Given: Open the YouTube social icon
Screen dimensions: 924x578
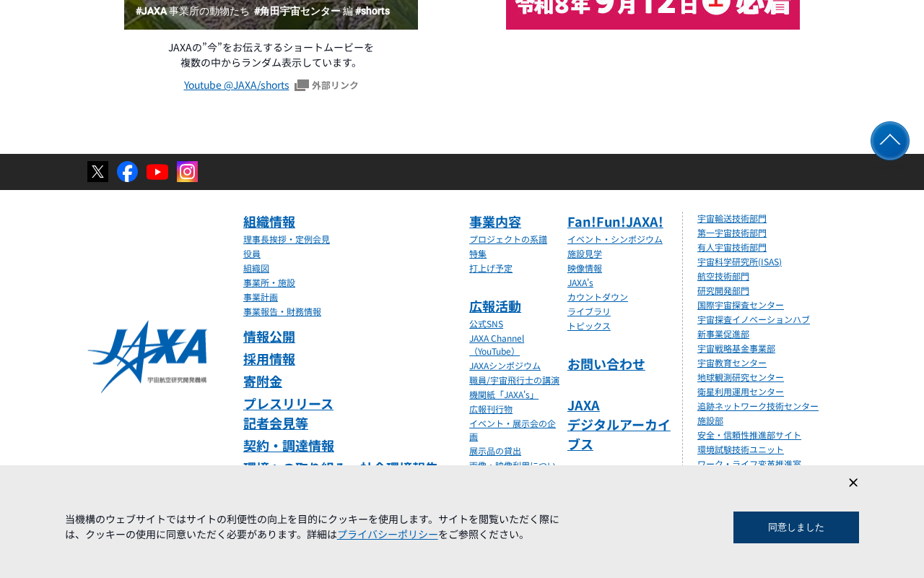Looking at the screenshot, I should click(x=157, y=172).
